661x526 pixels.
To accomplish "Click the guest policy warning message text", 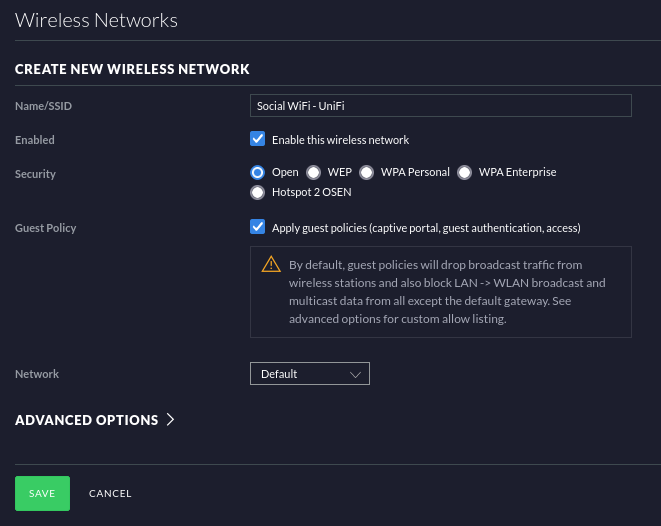I will [446, 292].
